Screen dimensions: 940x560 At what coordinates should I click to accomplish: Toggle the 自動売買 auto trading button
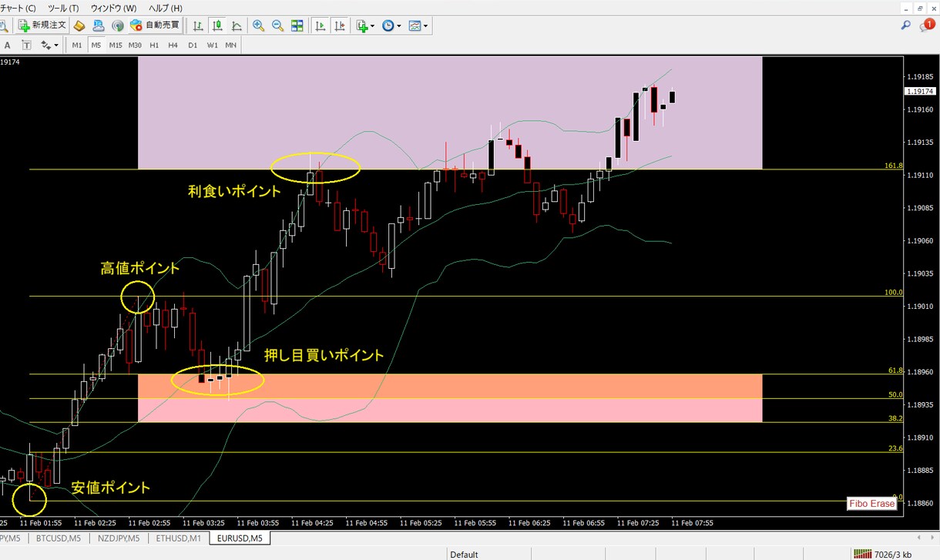154,25
